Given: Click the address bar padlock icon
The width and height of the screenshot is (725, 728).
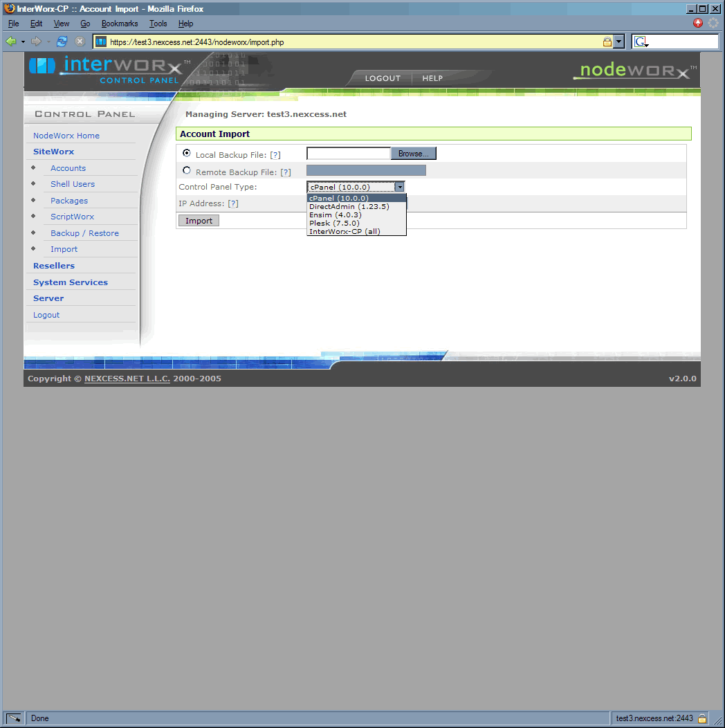Looking at the screenshot, I should [607, 42].
